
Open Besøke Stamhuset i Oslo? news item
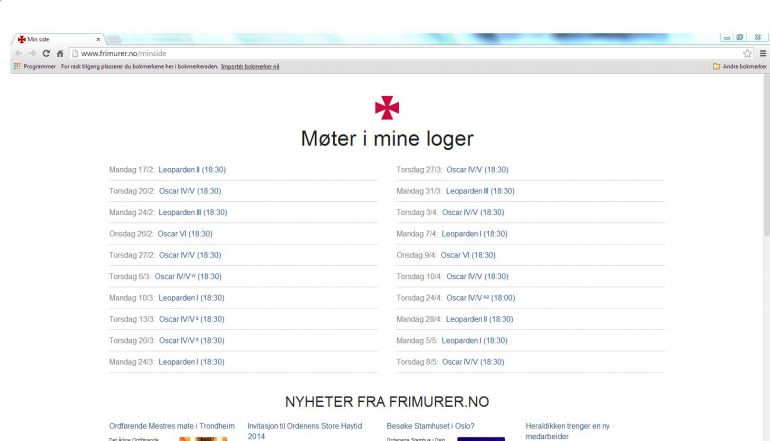click(x=430, y=426)
